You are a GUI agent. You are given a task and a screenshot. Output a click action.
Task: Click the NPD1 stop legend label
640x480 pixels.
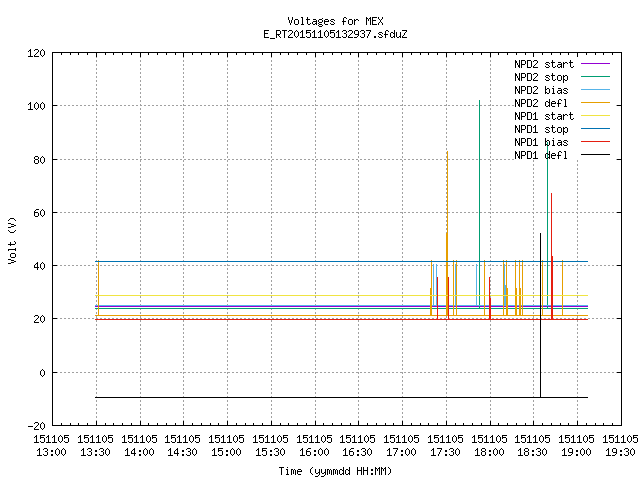point(541,129)
